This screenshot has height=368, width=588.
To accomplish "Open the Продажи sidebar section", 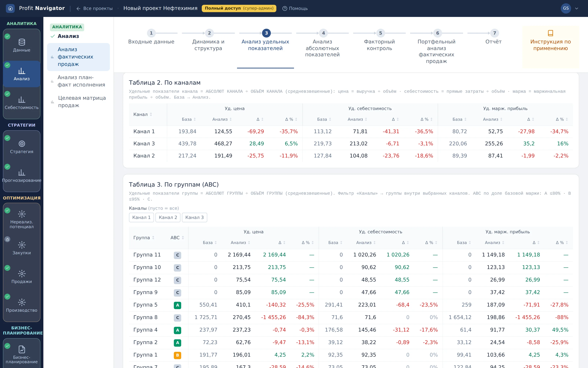I will tap(22, 277).
